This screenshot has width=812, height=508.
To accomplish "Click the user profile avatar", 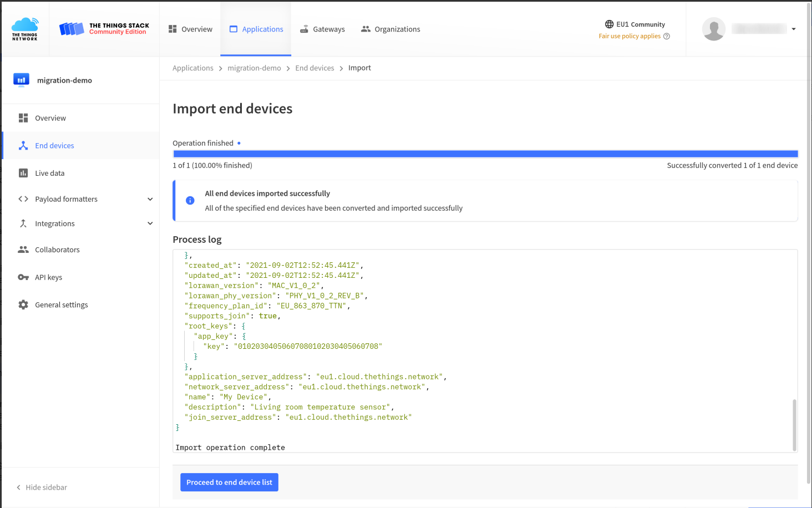I will pyautogui.click(x=714, y=29).
